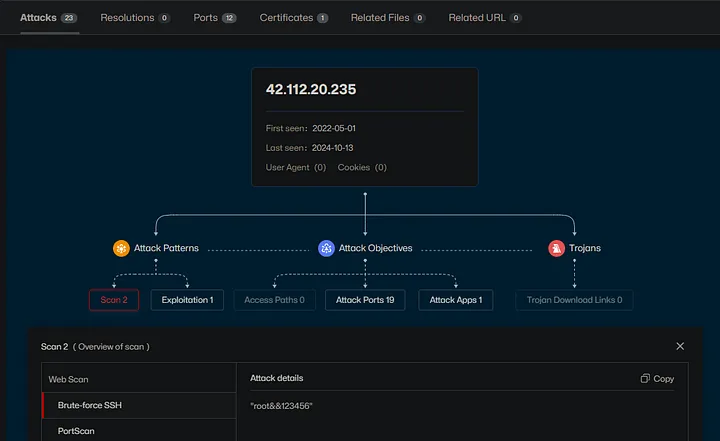
Task: Open the Attacks tab
Action: (x=48, y=18)
